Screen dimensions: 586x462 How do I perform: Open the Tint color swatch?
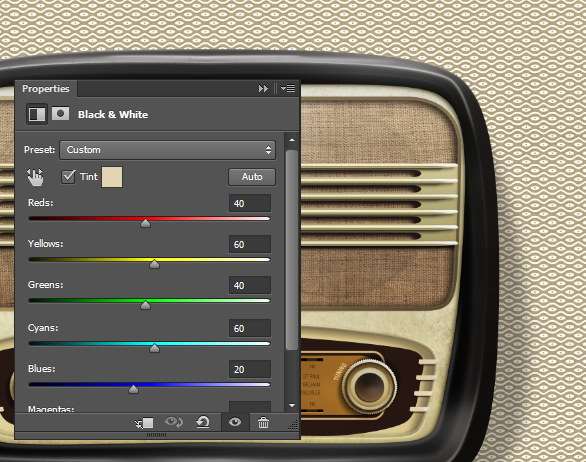click(112, 177)
